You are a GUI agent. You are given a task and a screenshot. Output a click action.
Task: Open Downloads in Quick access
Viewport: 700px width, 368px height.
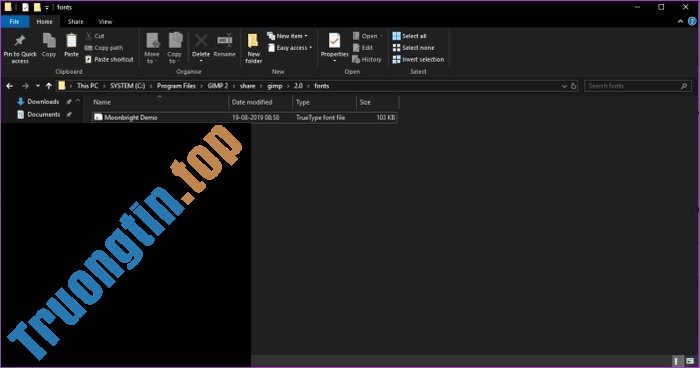tap(43, 102)
